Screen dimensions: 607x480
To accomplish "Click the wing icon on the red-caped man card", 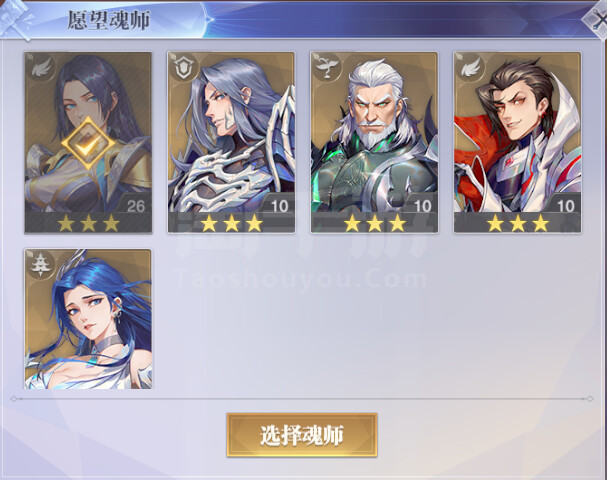I will click(x=470, y=68).
